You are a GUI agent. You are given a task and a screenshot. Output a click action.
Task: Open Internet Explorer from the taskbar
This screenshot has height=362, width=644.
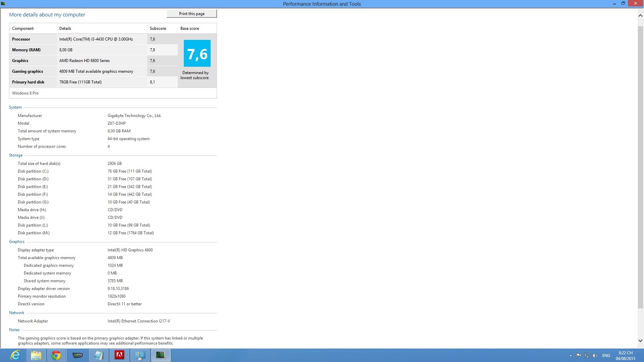click(x=15, y=355)
